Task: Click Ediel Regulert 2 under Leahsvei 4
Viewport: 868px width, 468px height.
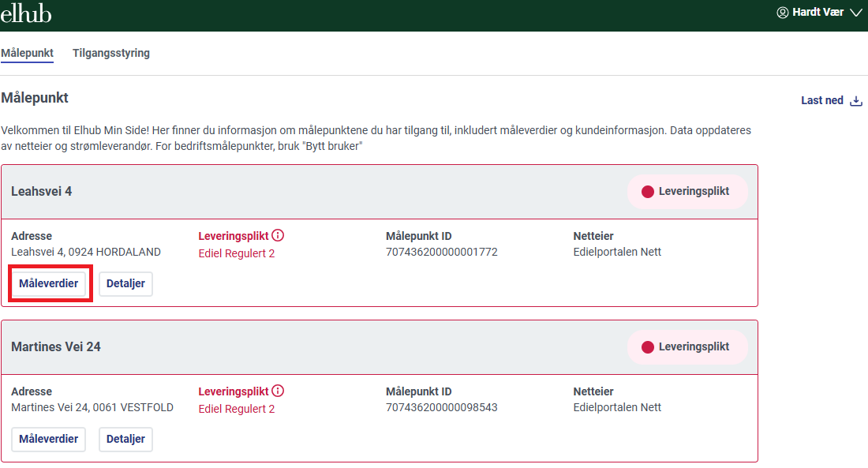Action: tap(237, 253)
